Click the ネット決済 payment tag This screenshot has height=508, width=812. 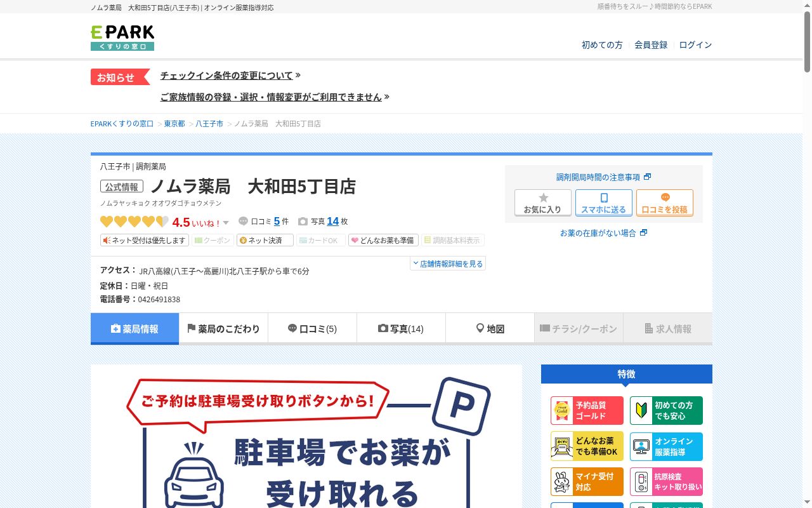(x=265, y=241)
